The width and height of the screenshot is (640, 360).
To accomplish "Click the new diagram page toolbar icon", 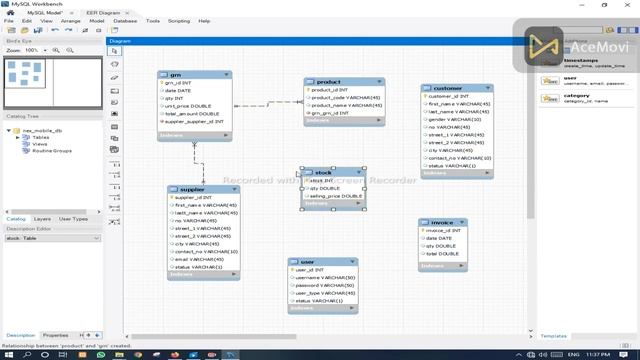I will click(x=115, y=30).
